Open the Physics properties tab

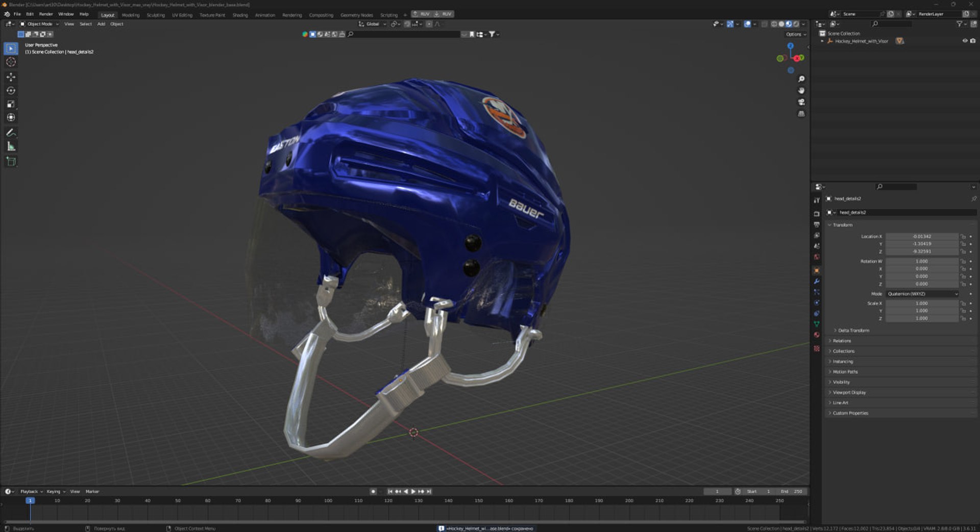pos(817,302)
